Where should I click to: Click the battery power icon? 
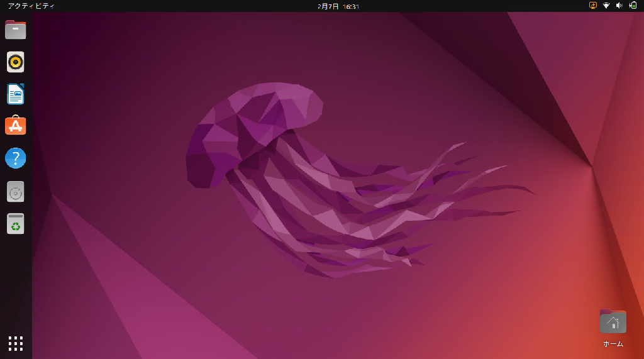point(633,6)
